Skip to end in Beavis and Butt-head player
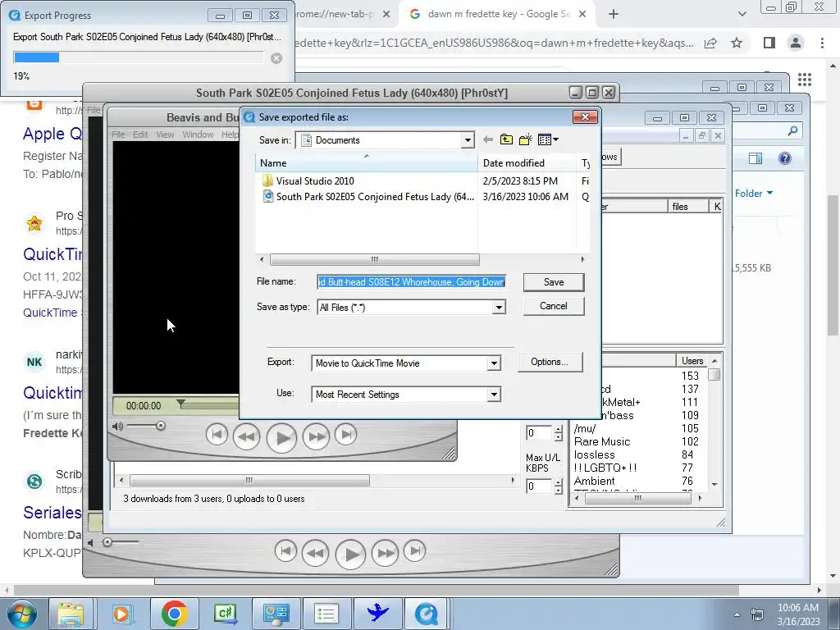Screen dimensions: 840x630 click(x=346, y=435)
